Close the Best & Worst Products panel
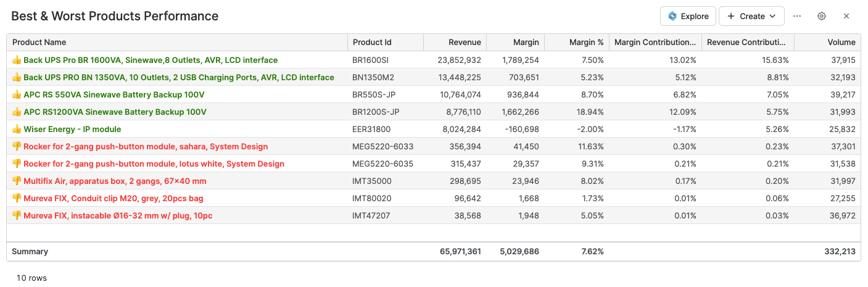 click(x=846, y=16)
